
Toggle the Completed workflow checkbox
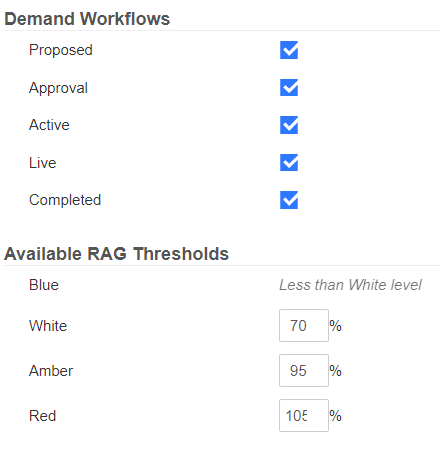click(x=289, y=200)
